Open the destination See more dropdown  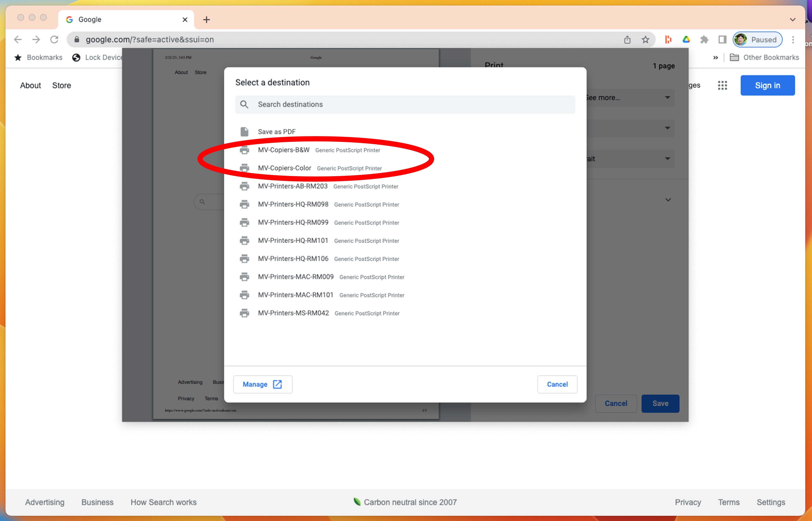(631, 98)
